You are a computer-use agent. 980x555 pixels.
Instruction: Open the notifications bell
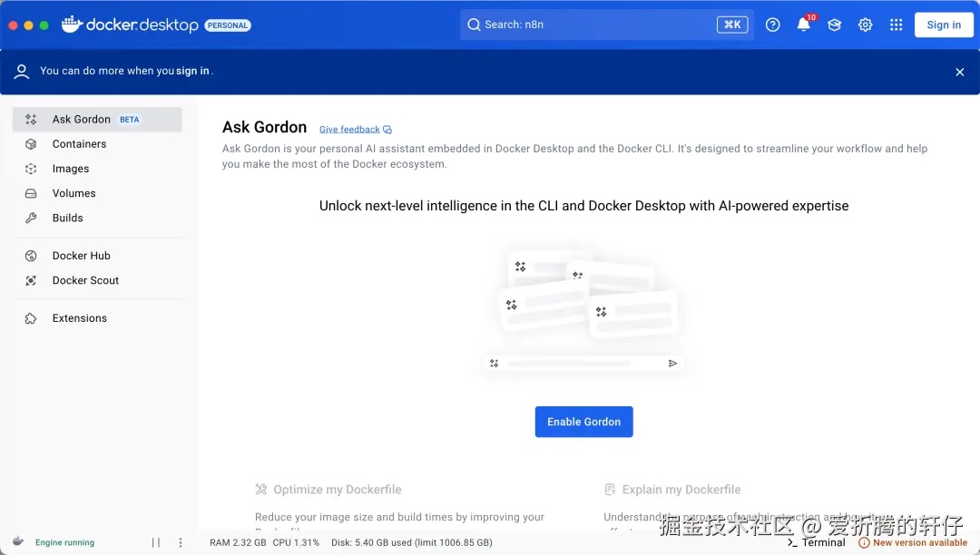tap(803, 24)
